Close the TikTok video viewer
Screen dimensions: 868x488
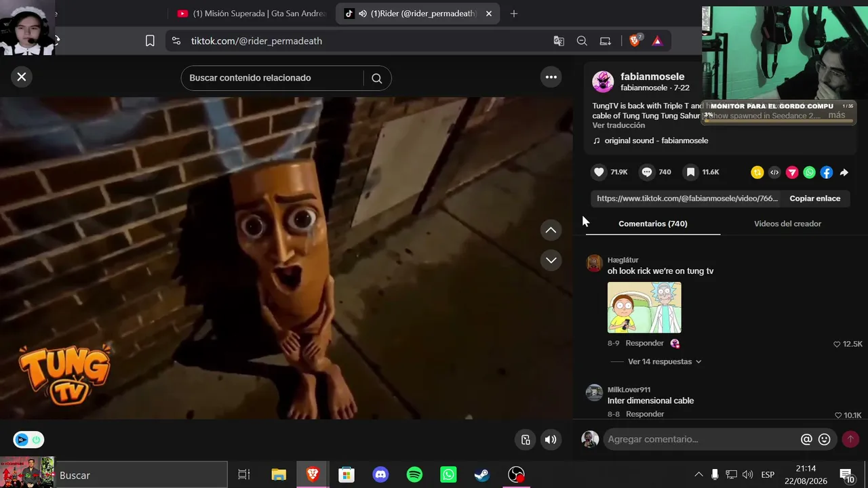coord(22,77)
